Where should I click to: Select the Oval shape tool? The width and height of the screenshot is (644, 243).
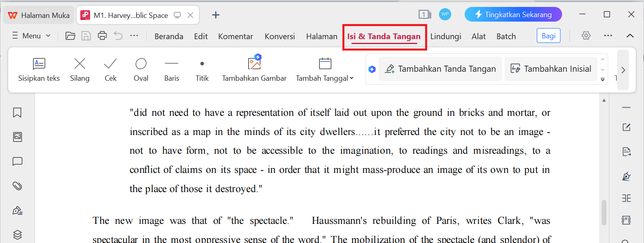141,70
